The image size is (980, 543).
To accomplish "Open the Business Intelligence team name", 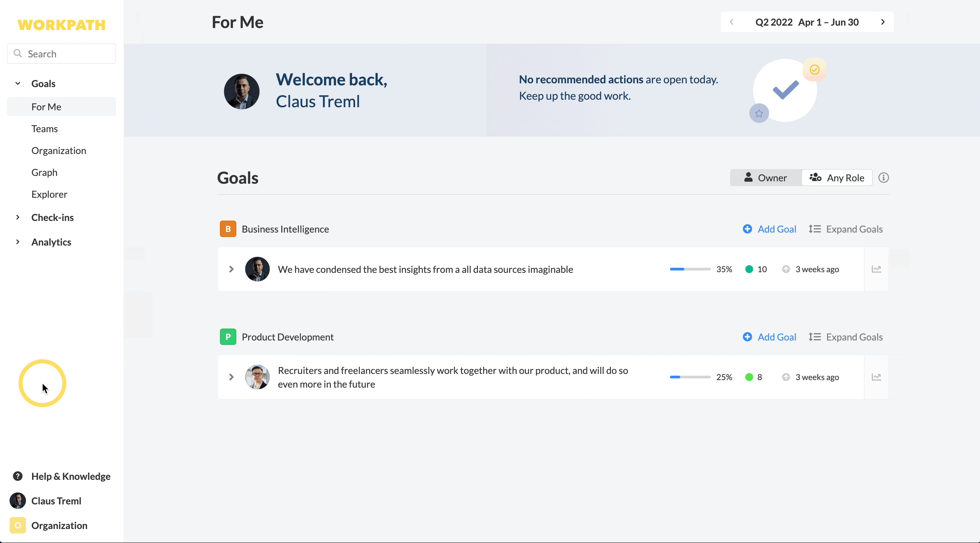I will tap(285, 229).
